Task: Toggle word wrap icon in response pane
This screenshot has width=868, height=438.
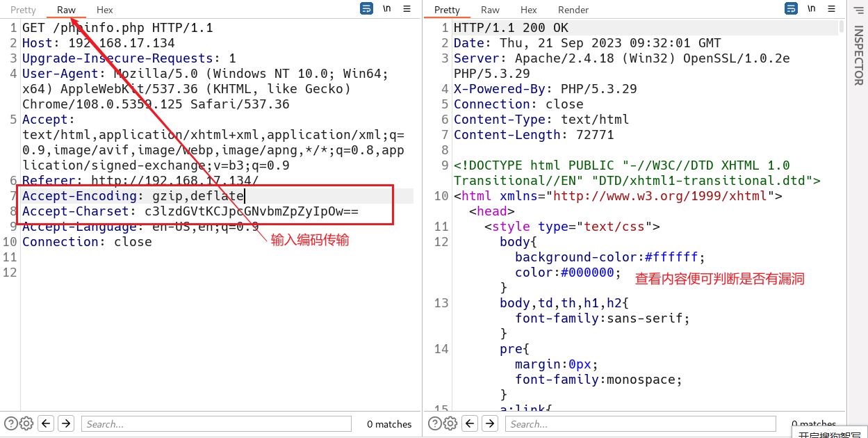Action: tap(791, 9)
